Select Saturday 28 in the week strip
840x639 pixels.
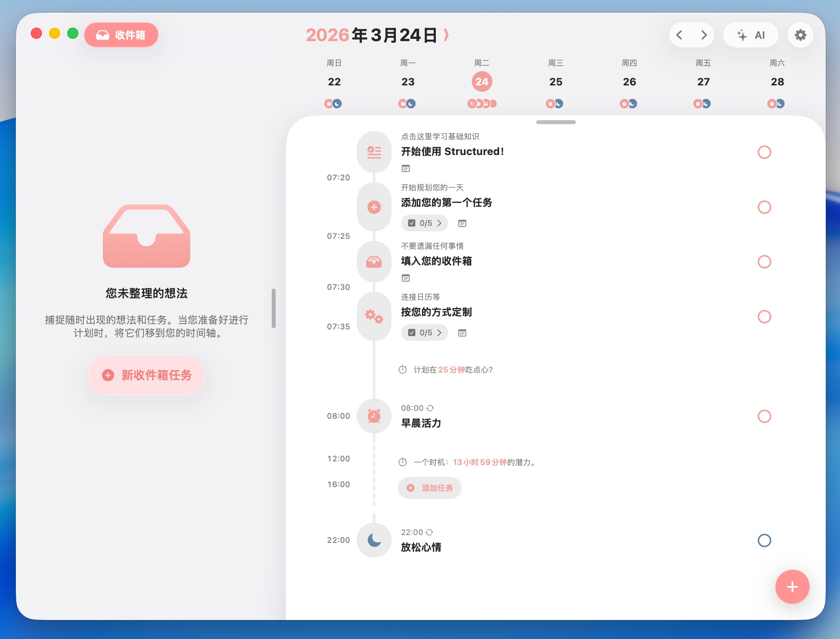tap(777, 82)
